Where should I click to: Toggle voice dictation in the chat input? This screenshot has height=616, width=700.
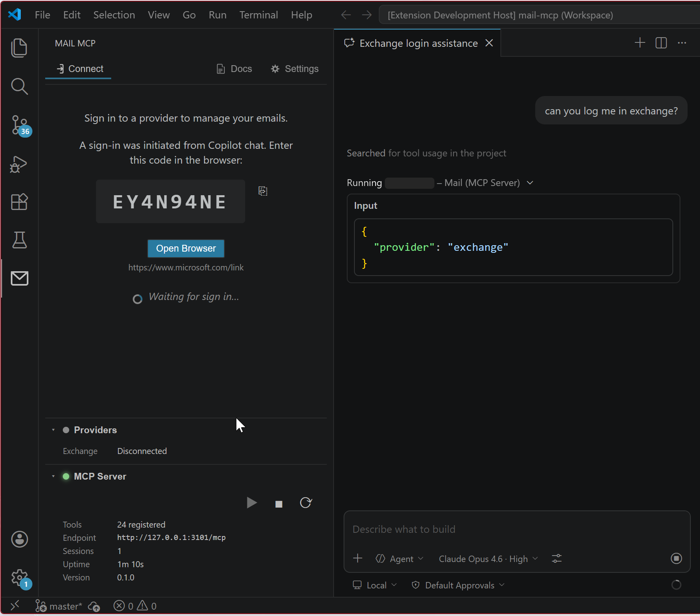coord(676,558)
